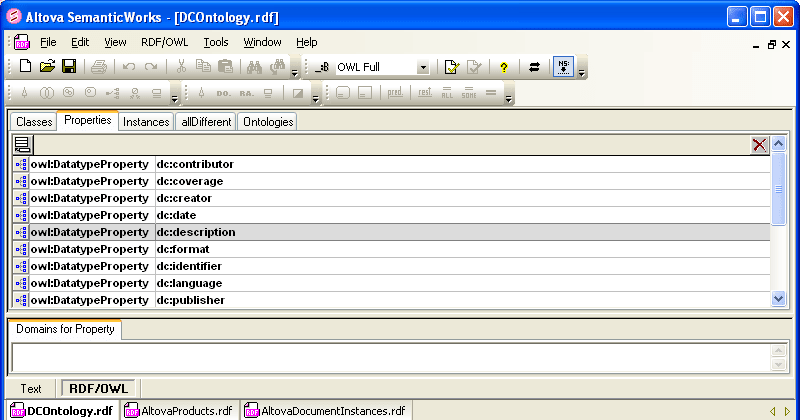Image resolution: width=800 pixels, height=420 pixels.
Task: Open the RDF/OWL menu
Action: (164, 42)
